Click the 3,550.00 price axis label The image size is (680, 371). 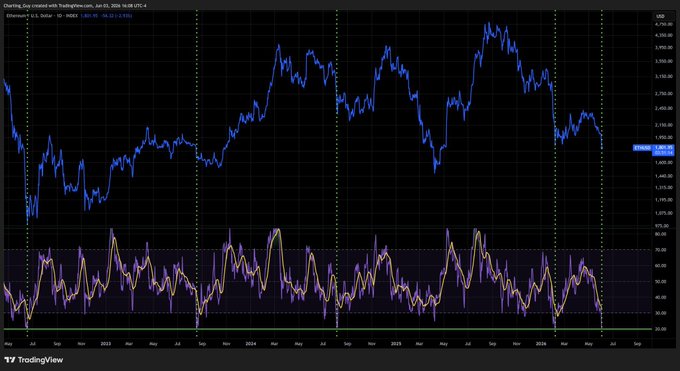[664, 62]
